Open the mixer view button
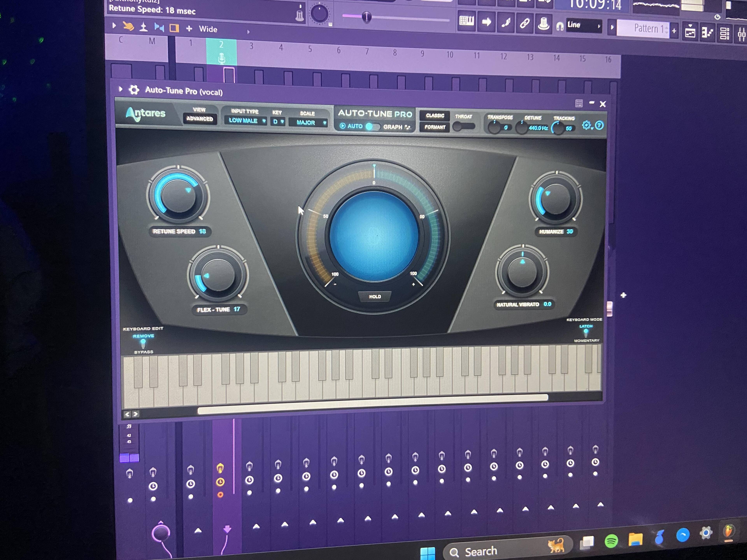The image size is (747, 560). pos(741,34)
